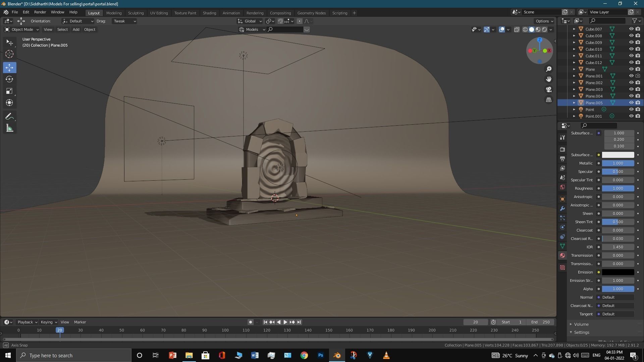
Task: Toggle viewport overlays on or off
Action: (502, 29)
